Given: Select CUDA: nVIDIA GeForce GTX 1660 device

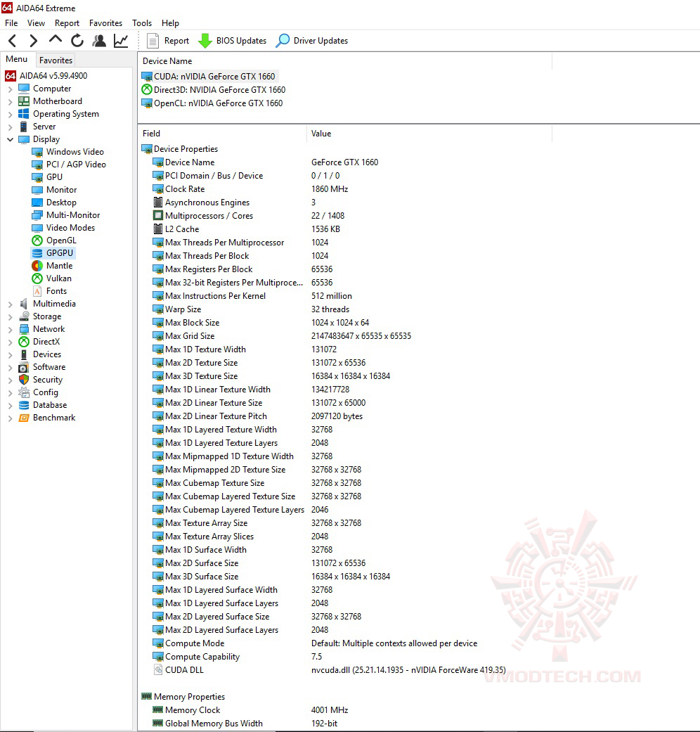Looking at the screenshot, I should [x=209, y=76].
